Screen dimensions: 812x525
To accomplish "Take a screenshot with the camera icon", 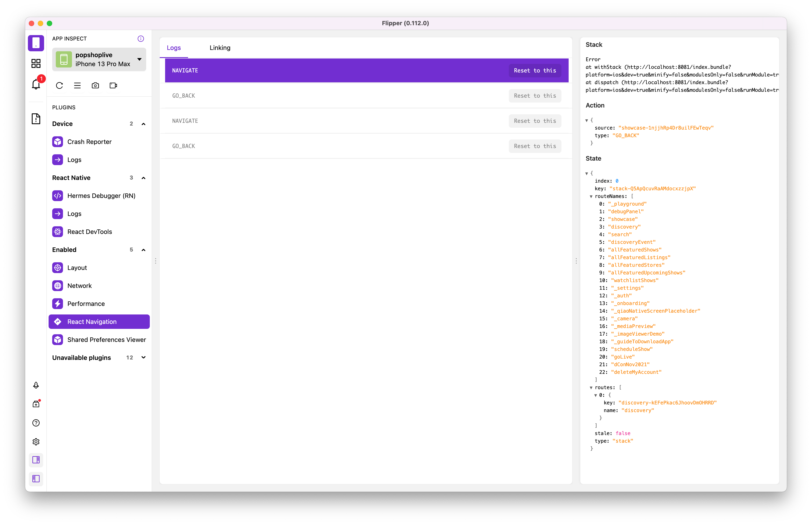I will click(x=95, y=85).
